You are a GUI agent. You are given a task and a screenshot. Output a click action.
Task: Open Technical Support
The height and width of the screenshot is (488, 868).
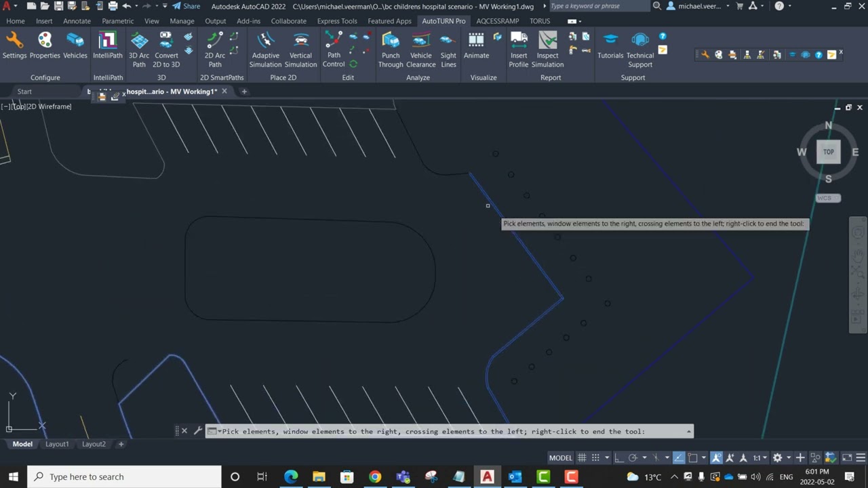639,49
